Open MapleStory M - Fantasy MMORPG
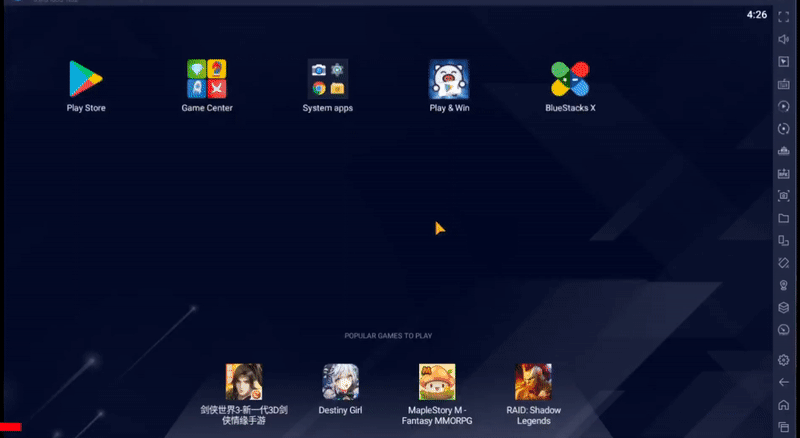The image size is (800, 438). (x=437, y=382)
